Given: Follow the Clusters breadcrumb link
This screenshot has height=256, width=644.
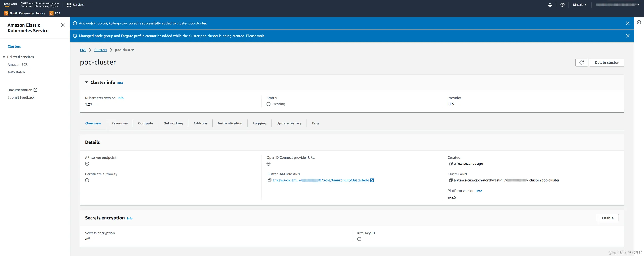Looking at the screenshot, I should click(x=101, y=50).
